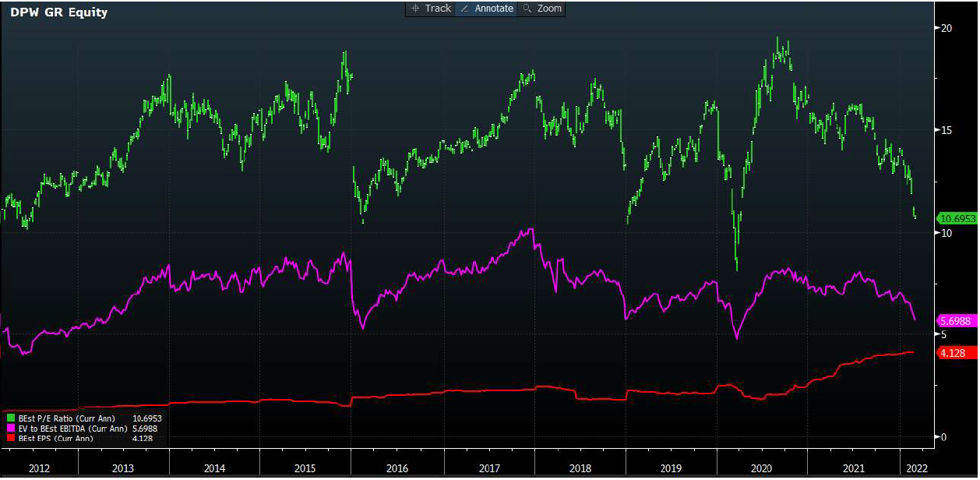Click the green BEst P/E Ratio legend swatch
980x480 pixels.
coord(10,418)
